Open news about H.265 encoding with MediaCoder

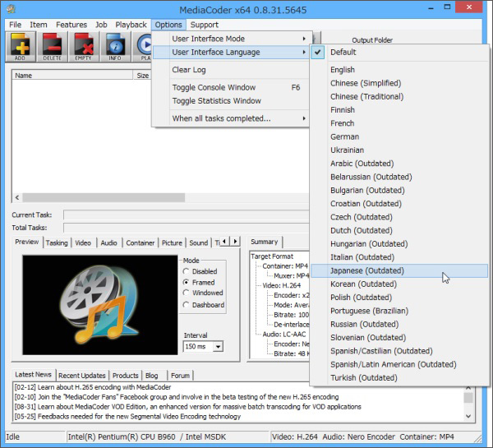(93, 387)
